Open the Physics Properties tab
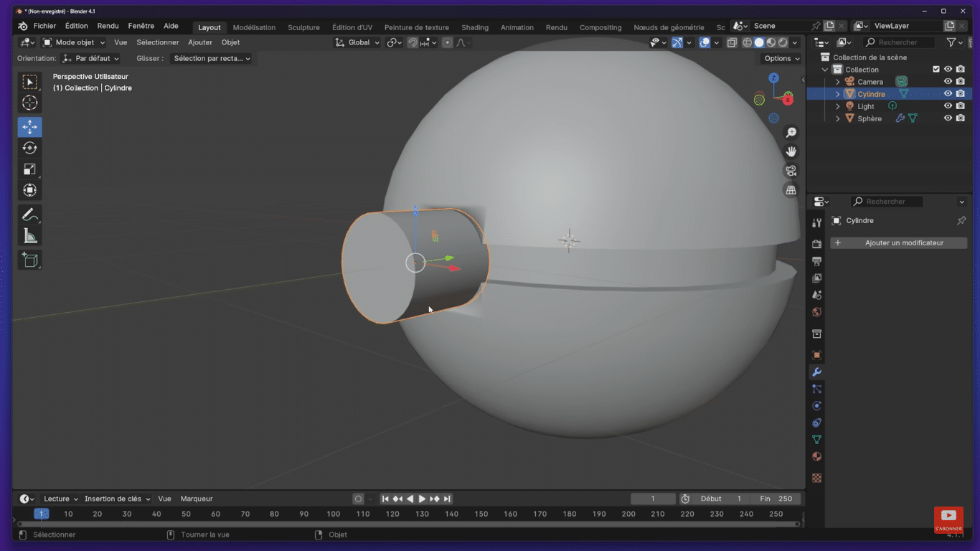 816,405
